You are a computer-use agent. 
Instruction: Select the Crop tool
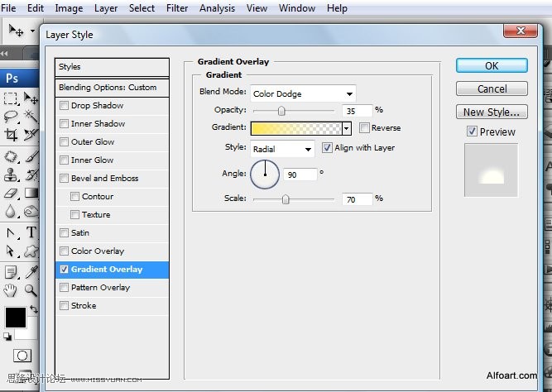tap(11, 135)
